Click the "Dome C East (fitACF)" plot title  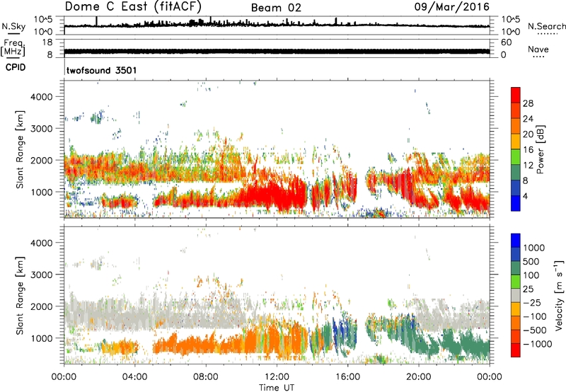133,7
